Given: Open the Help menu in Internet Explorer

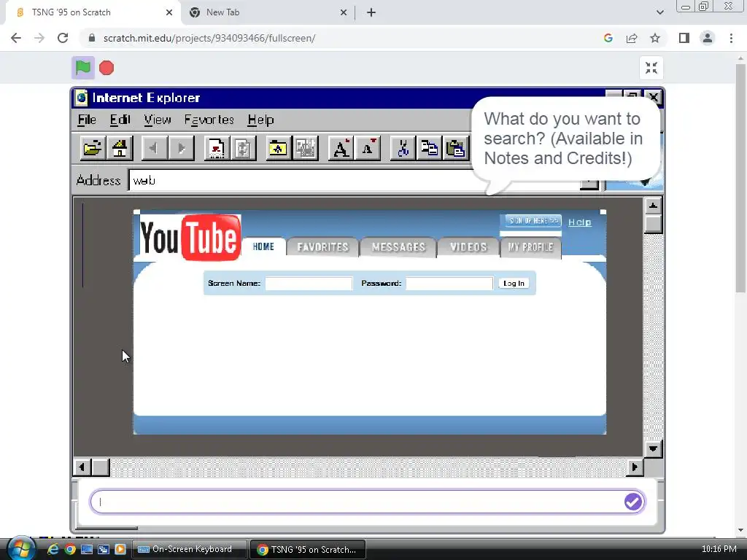Looking at the screenshot, I should click(x=260, y=120).
